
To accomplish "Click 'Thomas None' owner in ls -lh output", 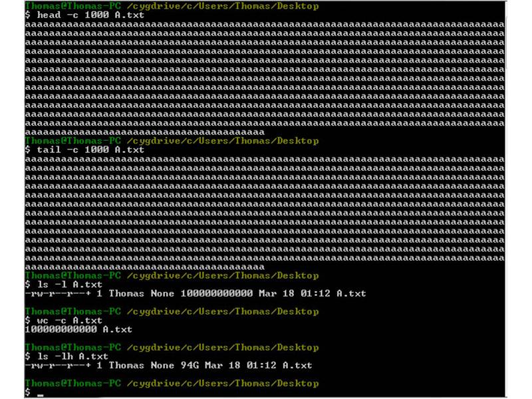I will pyautogui.click(x=142, y=365).
